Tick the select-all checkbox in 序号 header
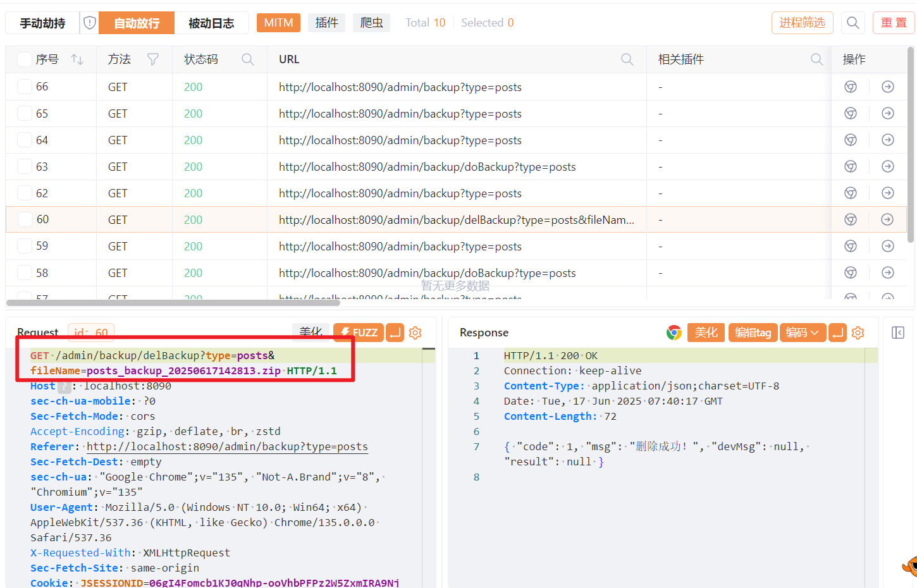917x588 pixels. [25, 59]
